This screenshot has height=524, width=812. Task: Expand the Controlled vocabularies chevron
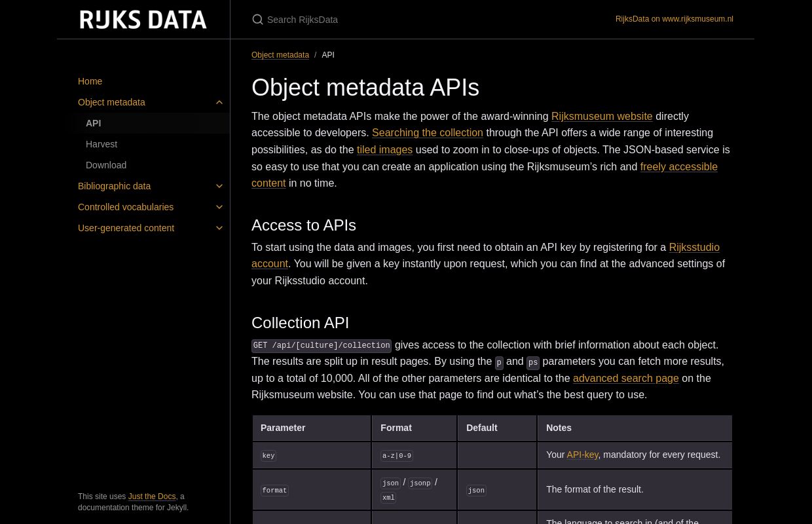219,207
